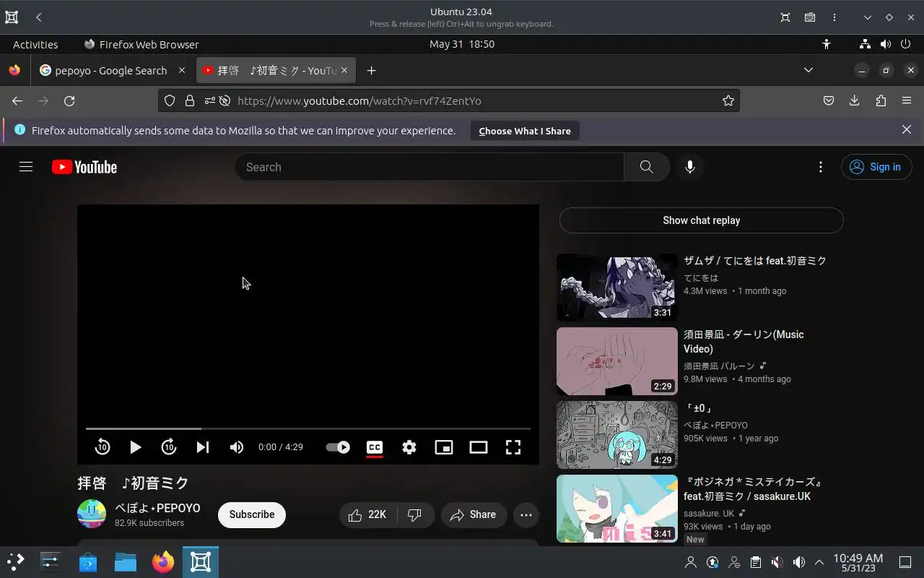The image size is (924, 578).
Task: Turn off closed captions (CC)
Action: coord(374,447)
